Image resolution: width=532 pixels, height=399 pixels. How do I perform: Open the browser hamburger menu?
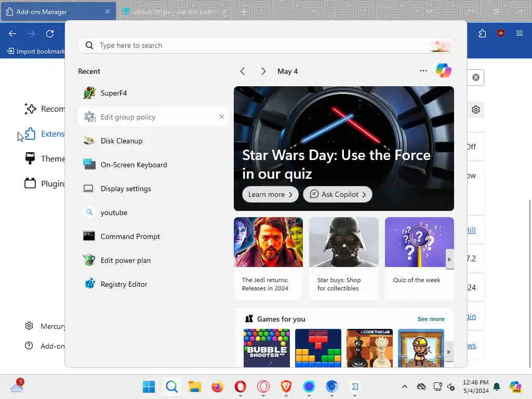[519, 33]
